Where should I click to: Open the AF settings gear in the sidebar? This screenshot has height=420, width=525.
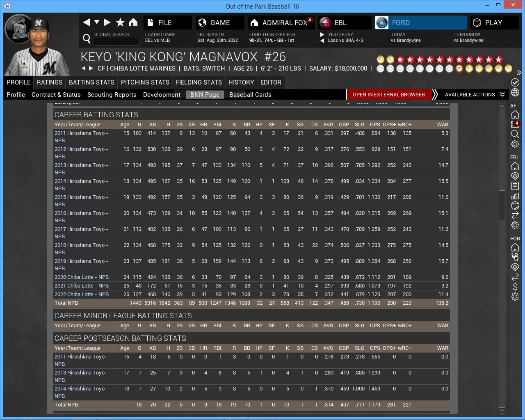point(515,144)
